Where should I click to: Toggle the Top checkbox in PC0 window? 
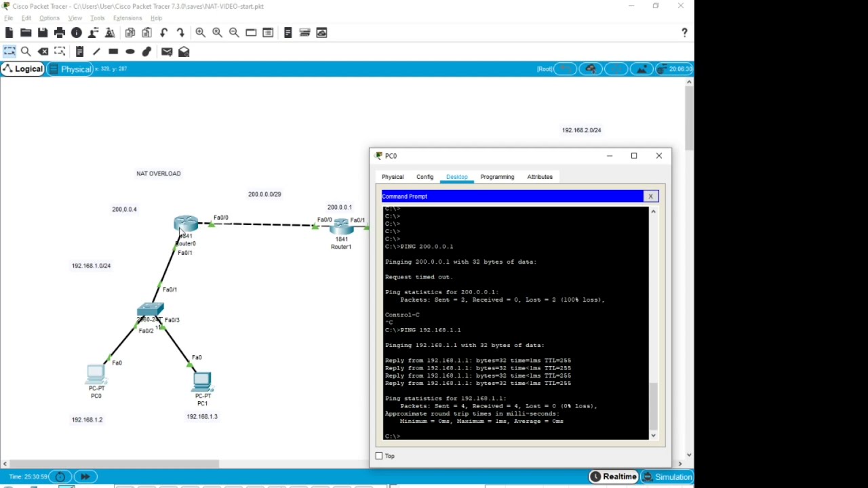pos(379,456)
